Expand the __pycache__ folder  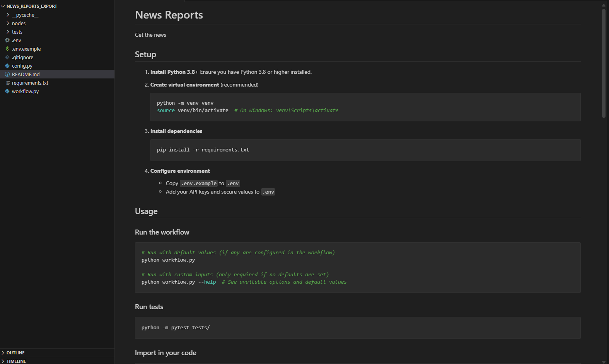pyautogui.click(x=8, y=15)
